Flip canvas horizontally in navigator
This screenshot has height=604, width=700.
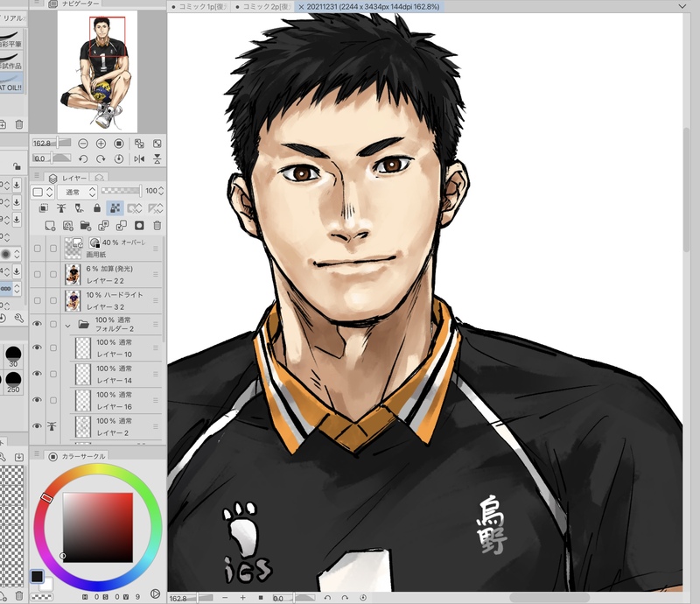click(x=139, y=158)
